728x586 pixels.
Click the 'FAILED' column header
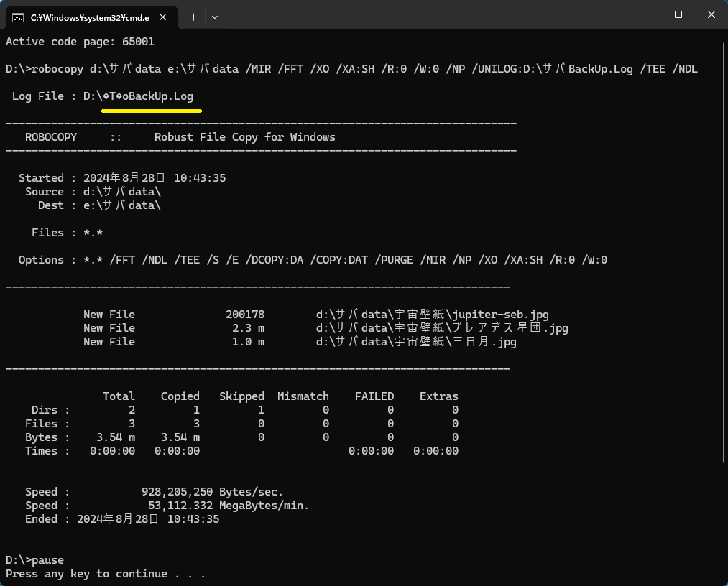(x=374, y=396)
